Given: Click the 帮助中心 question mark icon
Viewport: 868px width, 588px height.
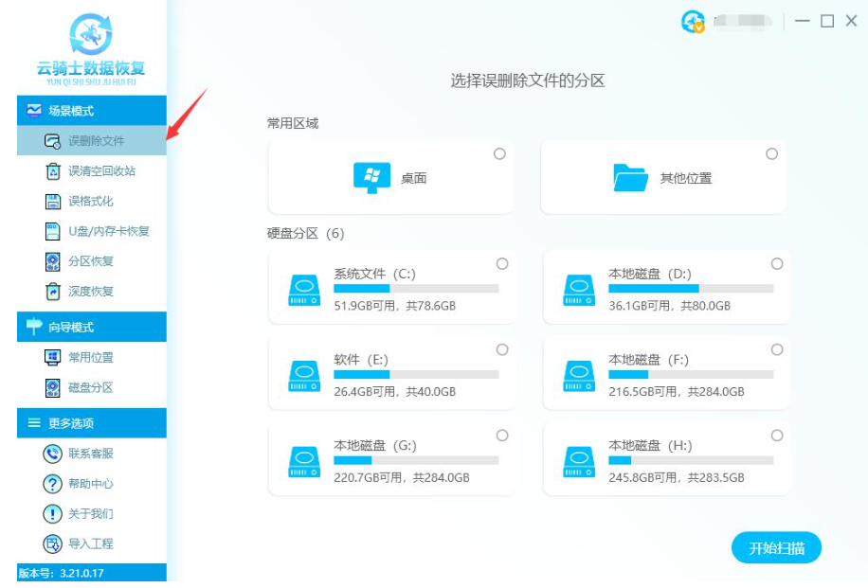Looking at the screenshot, I should coord(53,484).
